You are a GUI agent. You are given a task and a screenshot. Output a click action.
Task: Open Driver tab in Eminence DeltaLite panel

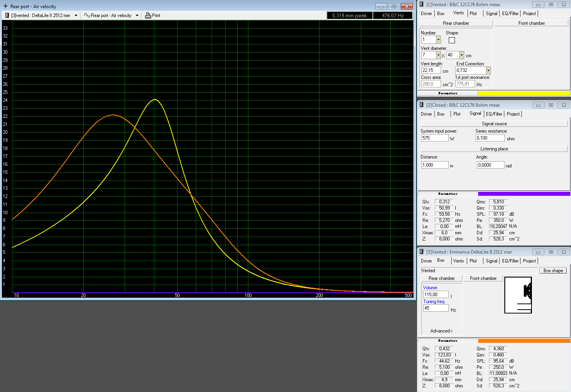pyautogui.click(x=426, y=261)
